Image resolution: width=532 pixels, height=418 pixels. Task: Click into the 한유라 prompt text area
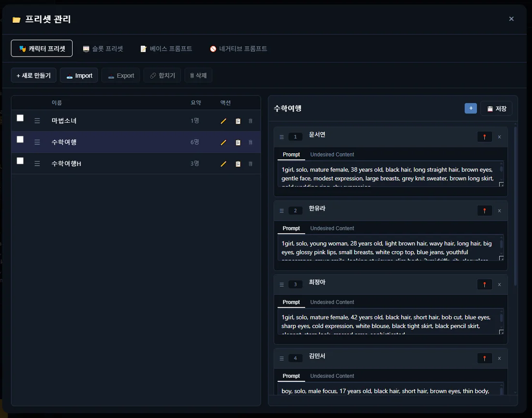390,248
